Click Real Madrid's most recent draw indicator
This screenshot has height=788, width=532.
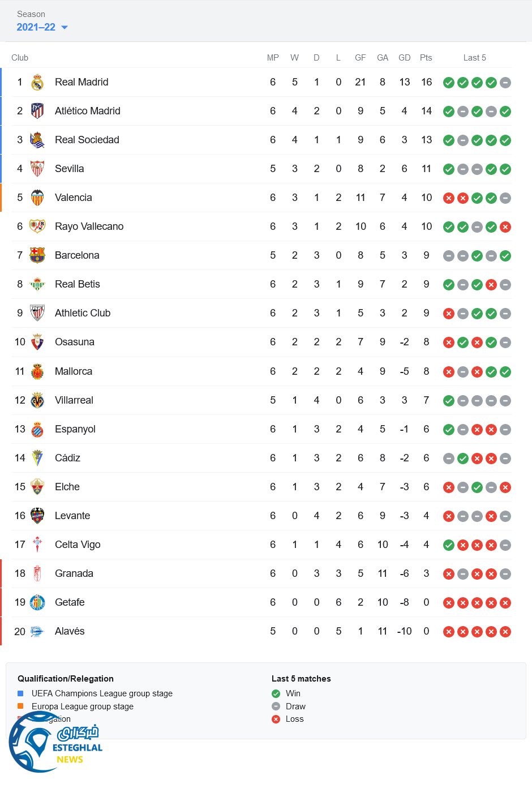[x=505, y=83]
